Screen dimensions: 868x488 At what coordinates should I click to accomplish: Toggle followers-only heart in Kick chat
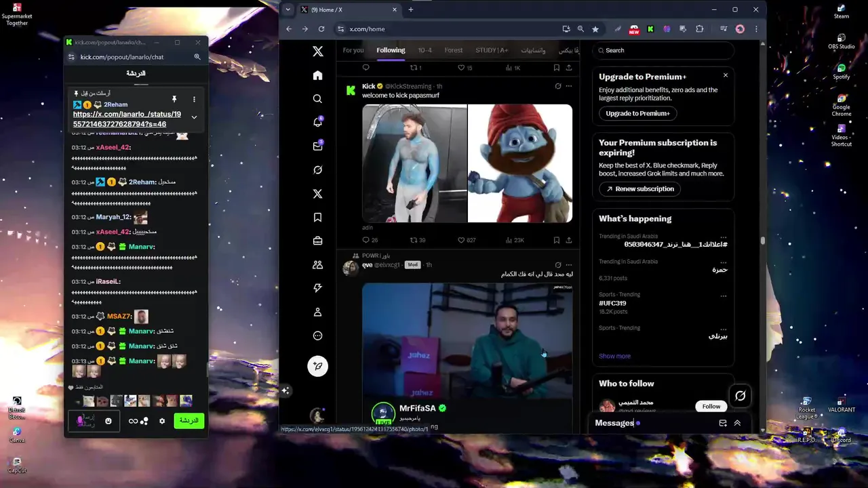[71, 387]
